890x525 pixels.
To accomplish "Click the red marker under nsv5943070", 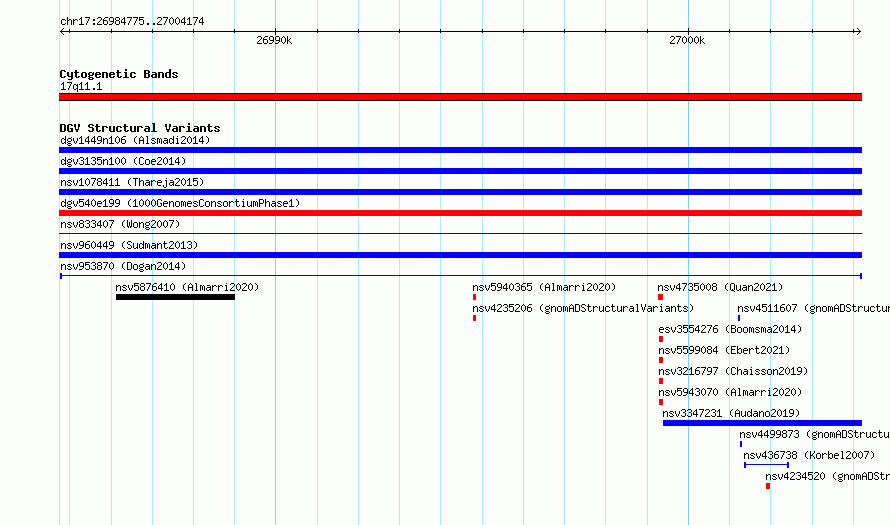I will 661,402.
